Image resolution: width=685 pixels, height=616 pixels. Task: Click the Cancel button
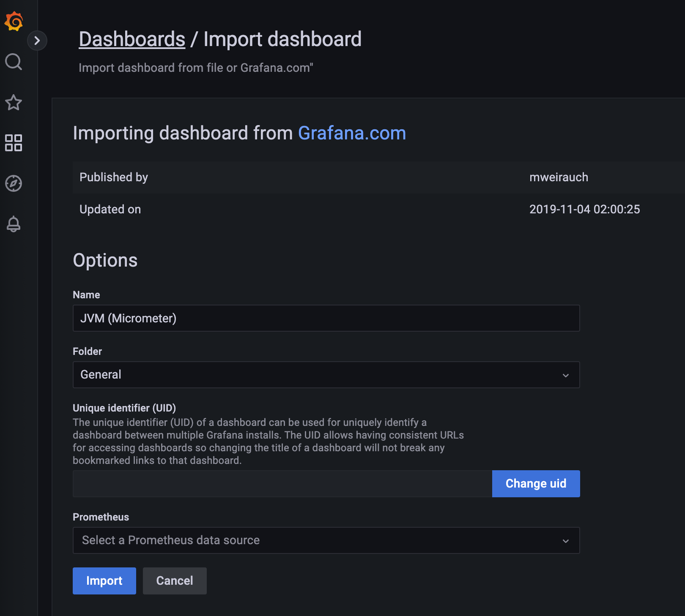(x=175, y=581)
